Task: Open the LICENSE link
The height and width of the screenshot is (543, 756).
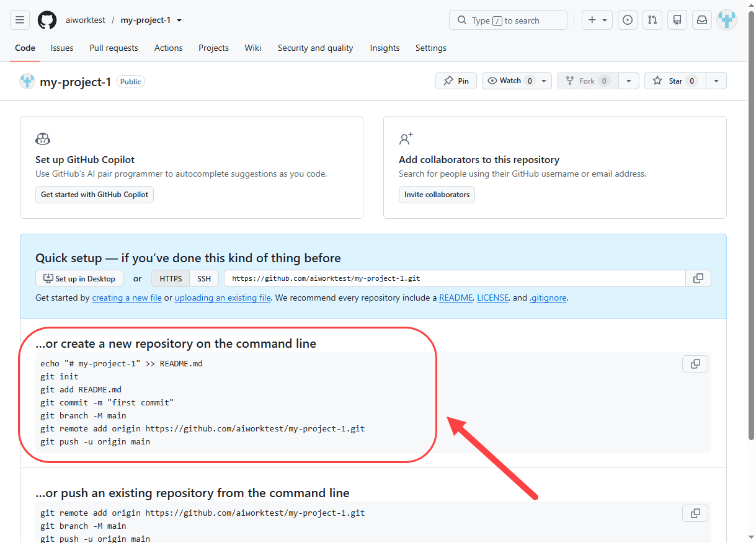Action: coord(493,298)
